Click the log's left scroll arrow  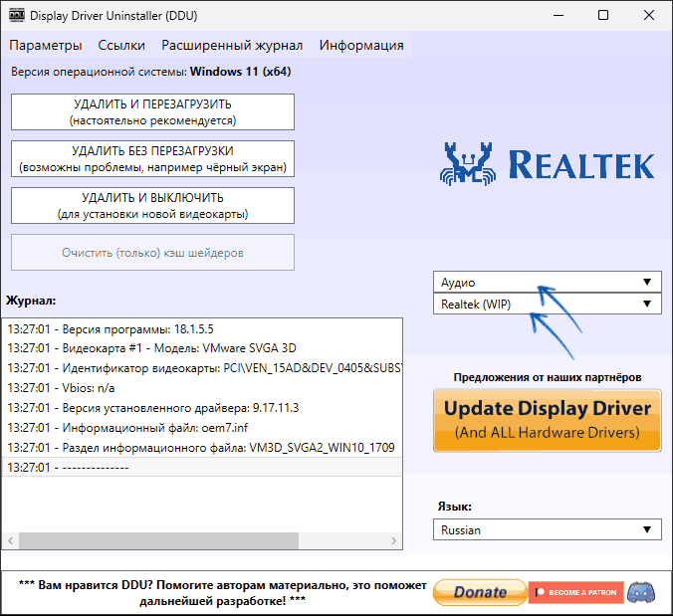(x=11, y=541)
